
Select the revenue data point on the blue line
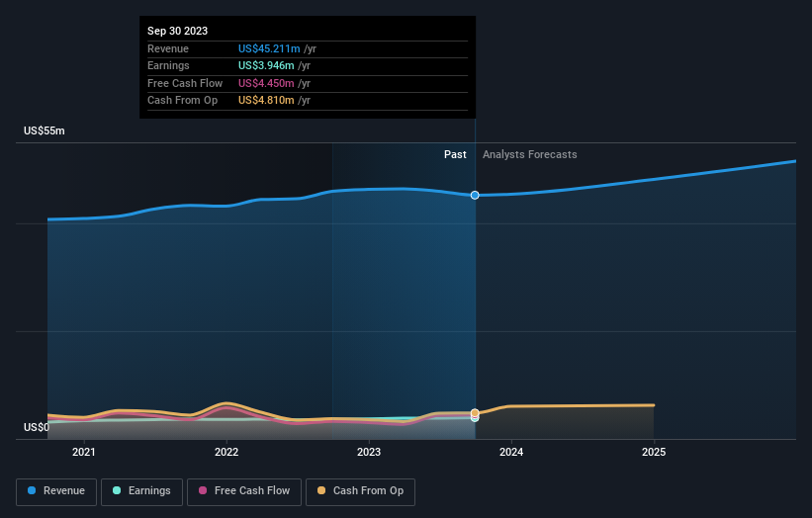(475, 195)
